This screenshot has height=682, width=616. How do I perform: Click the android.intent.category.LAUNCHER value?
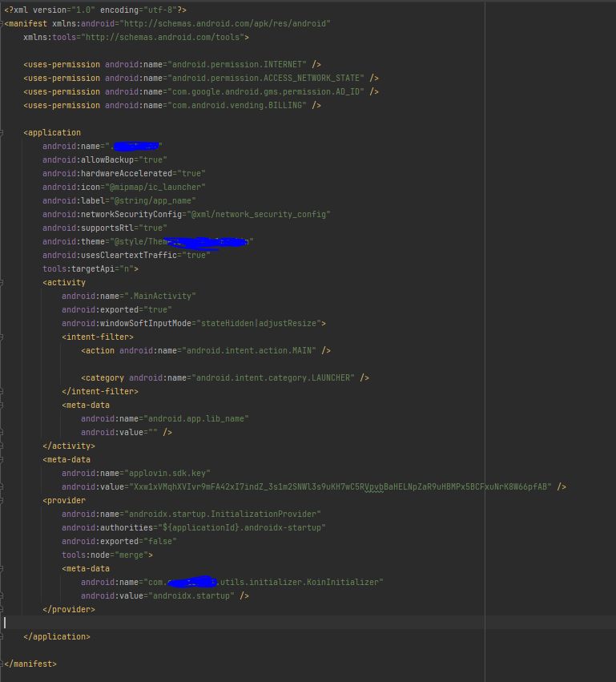[x=273, y=378]
